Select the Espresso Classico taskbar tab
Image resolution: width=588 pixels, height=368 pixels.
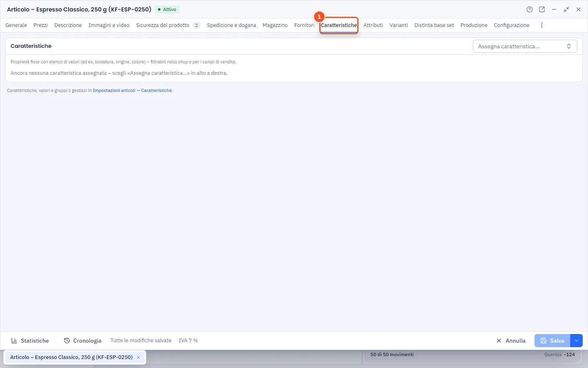pyautogui.click(x=71, y=357)
